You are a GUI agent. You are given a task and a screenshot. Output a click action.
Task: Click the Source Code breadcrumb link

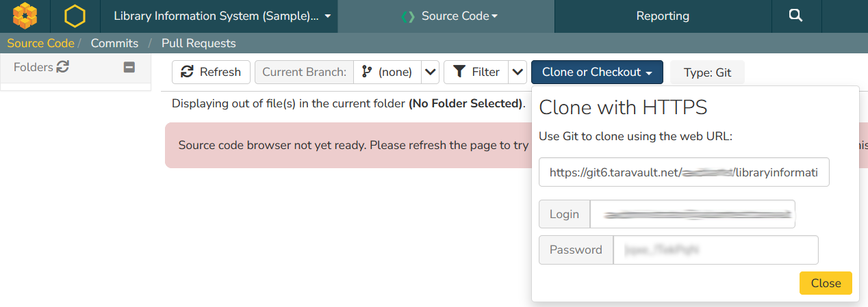pos(40,43)
